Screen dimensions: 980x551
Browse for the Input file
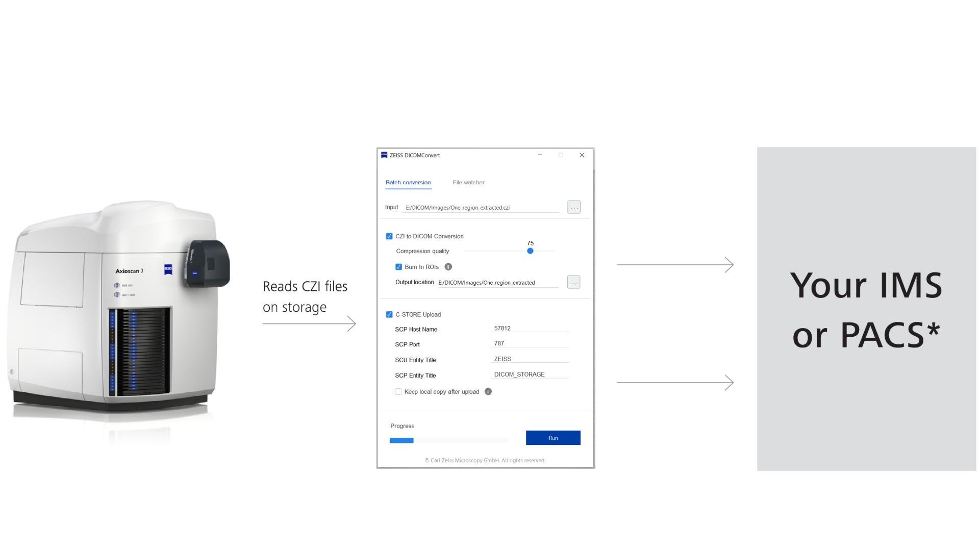pyautogui.click(x=573, y=207)
